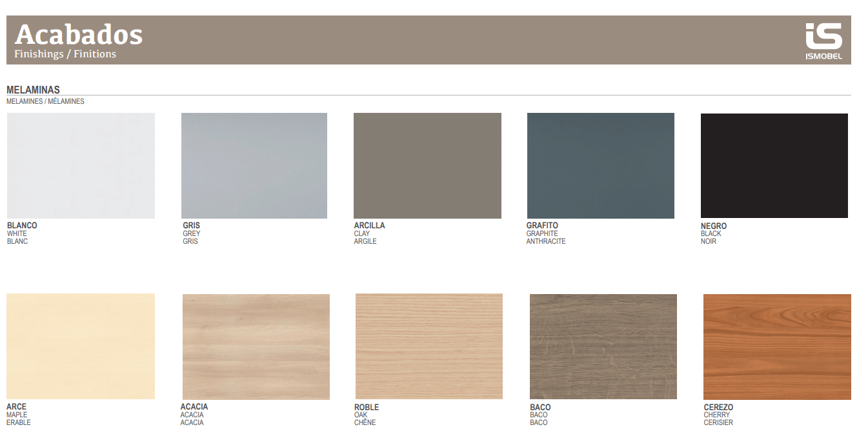
Task: Click the Finishings / Finitions subtitle
Action: point(65,54)
